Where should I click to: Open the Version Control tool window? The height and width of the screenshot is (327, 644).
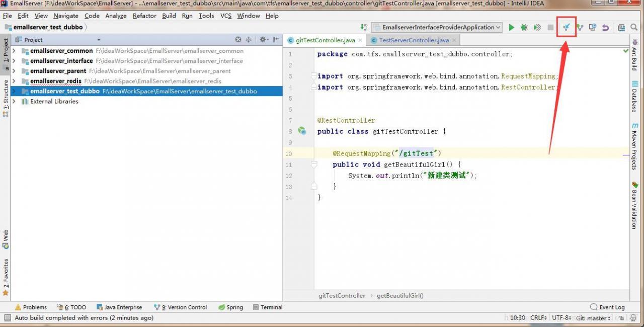pos(181,307)
